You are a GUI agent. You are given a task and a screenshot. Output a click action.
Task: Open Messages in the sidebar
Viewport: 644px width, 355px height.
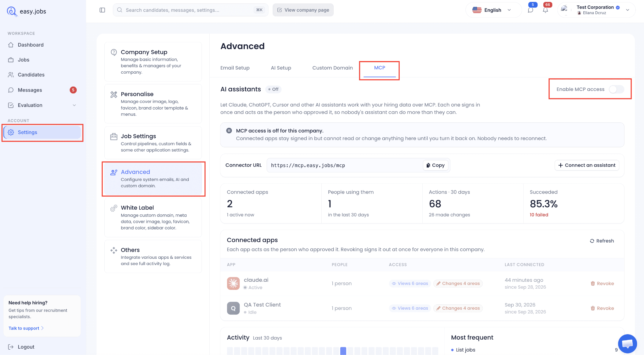(42, 90)
